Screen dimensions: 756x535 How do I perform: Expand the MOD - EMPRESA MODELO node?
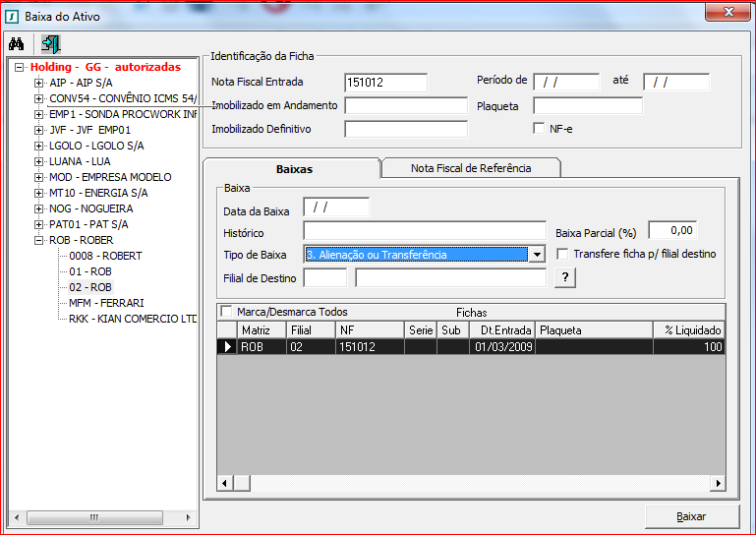[39, 177]
